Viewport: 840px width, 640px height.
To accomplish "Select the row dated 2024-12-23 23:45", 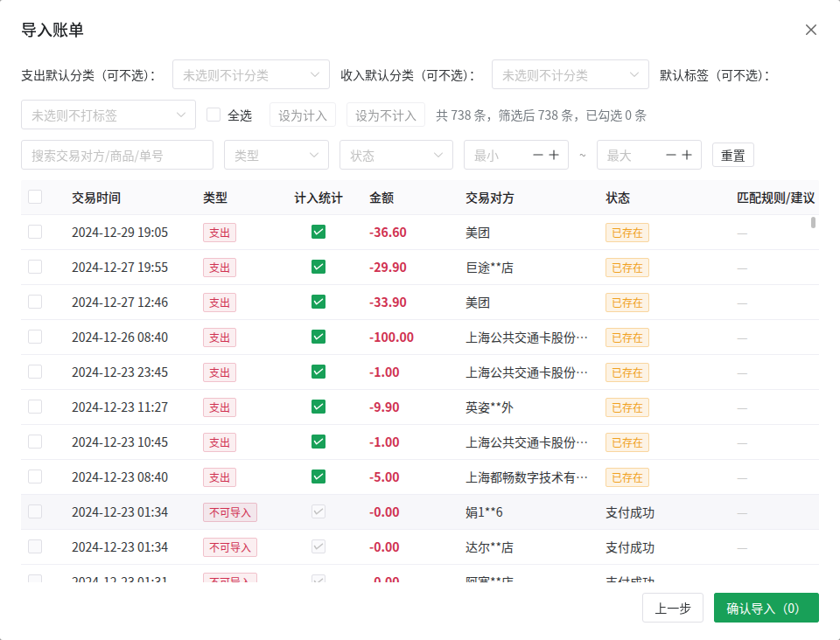I will (35, 372).
